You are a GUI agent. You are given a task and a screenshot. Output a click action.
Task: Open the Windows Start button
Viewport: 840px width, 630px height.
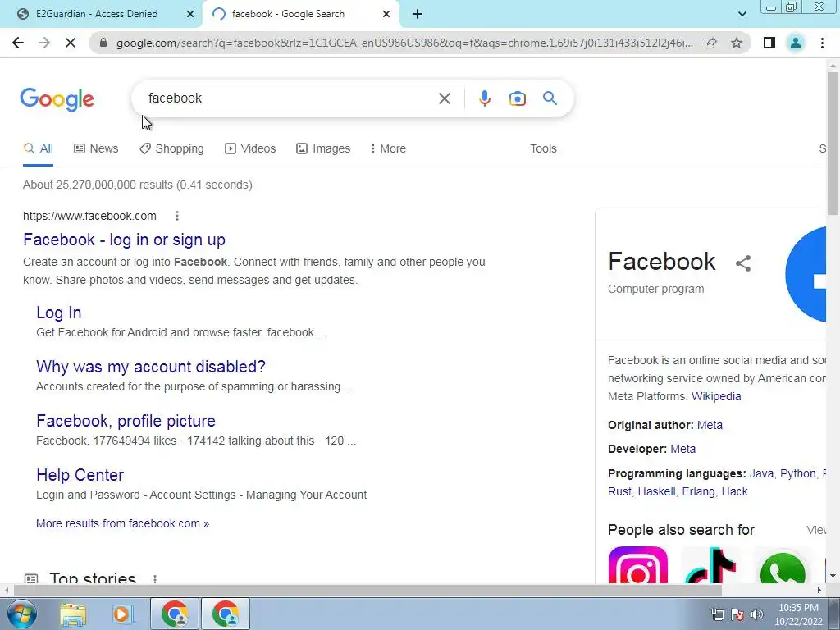21,614
